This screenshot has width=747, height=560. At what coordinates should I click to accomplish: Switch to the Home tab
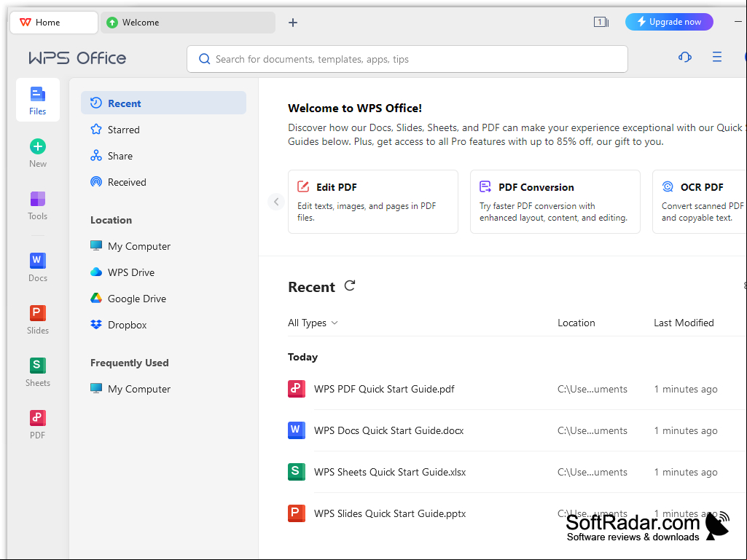click(x=54, y=23)
